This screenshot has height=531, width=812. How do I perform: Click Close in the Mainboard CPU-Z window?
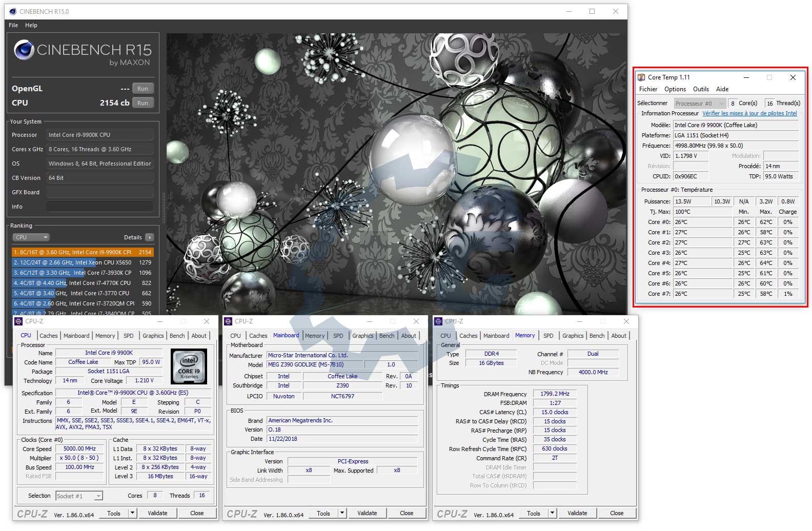point(407,513)
